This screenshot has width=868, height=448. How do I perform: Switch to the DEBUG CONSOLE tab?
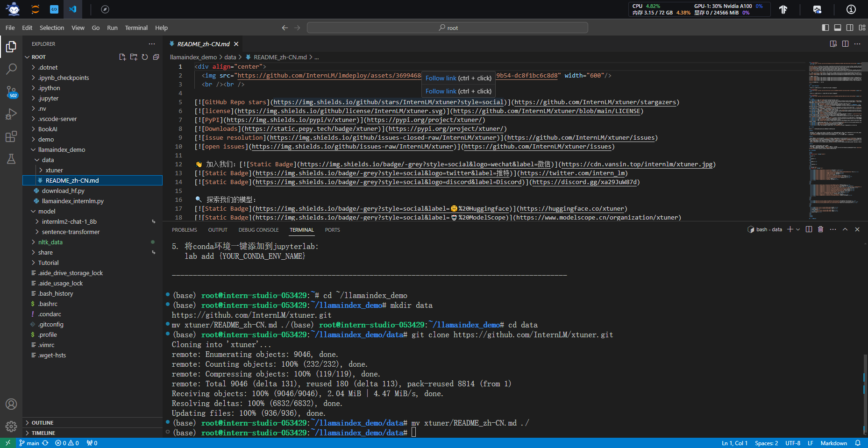click(x=259, y=230)
